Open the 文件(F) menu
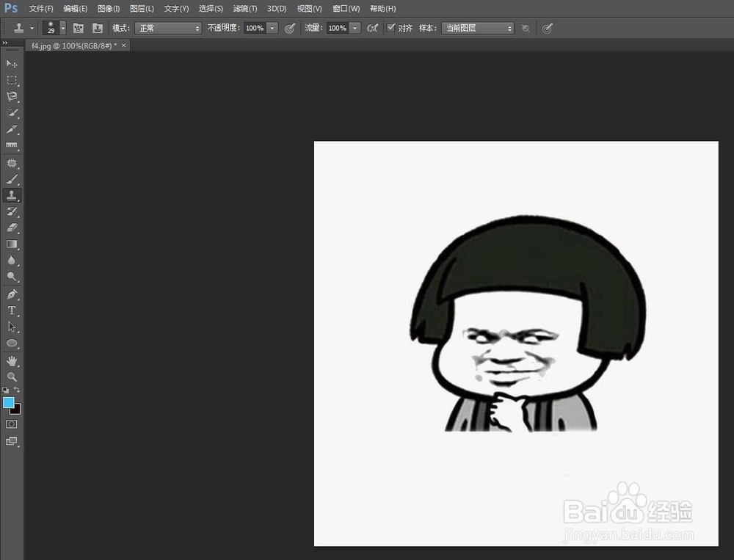The height and width of the screenshot is (560, 734). pos(40,8)
